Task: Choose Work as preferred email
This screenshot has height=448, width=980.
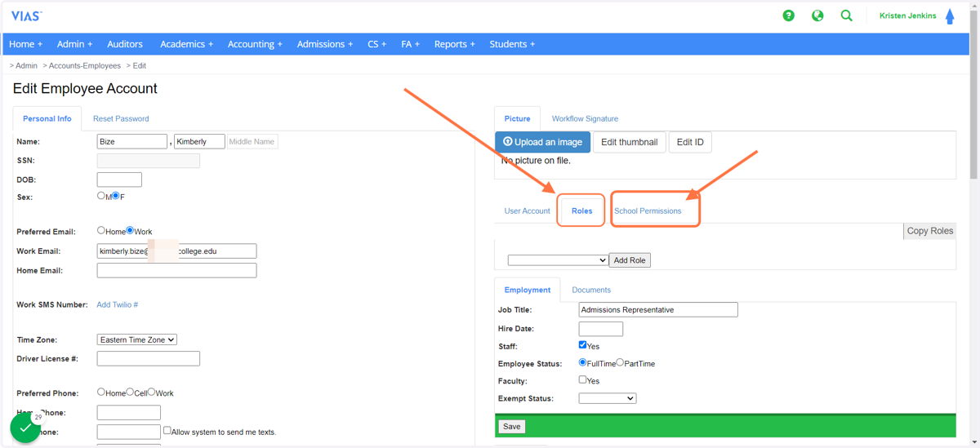Action: (x=129, y=231)
